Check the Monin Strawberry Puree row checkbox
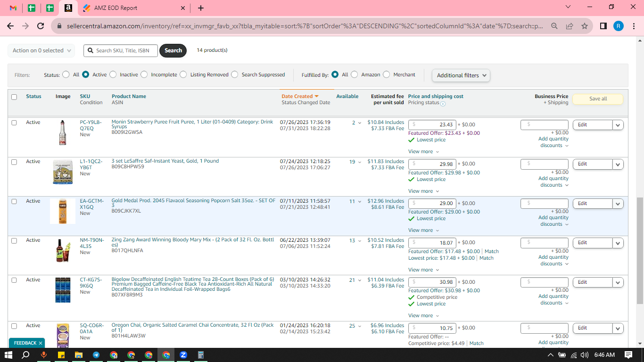Image resolution: width=644 pixels, height=362 pixels. (x=14, y=123)
